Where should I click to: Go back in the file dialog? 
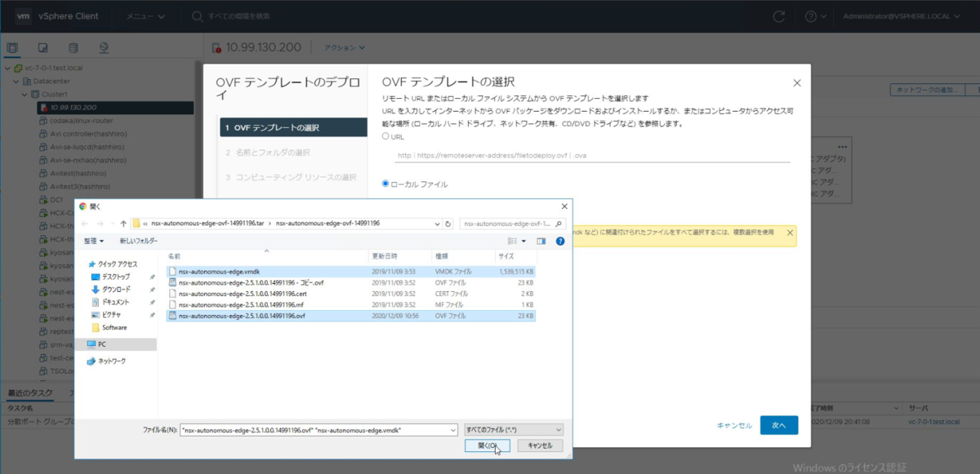[86, 224]
